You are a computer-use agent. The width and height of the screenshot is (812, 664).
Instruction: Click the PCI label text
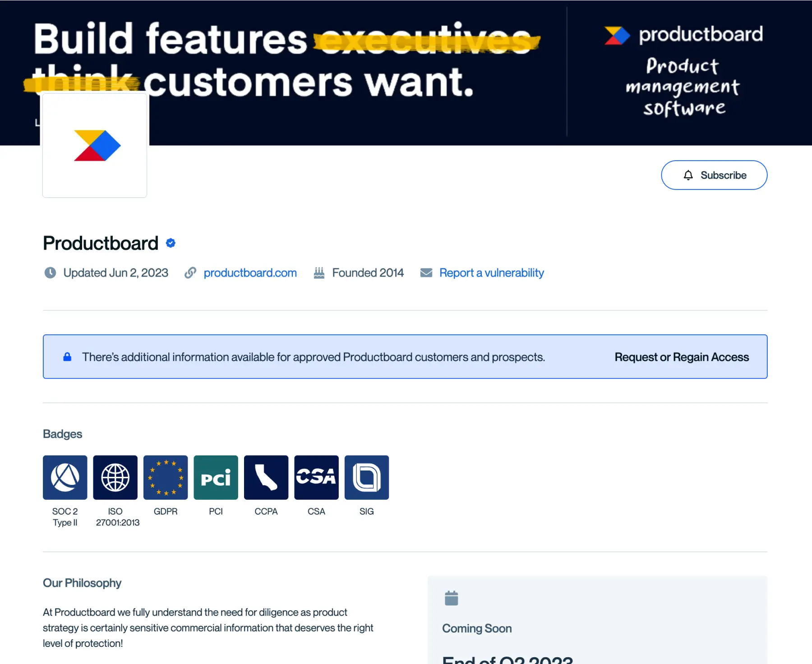[216, 512]
